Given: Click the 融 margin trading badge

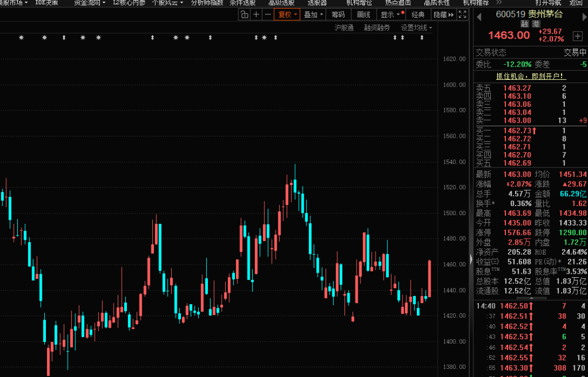Looking at the screenshot, I should tap(524, 24).
